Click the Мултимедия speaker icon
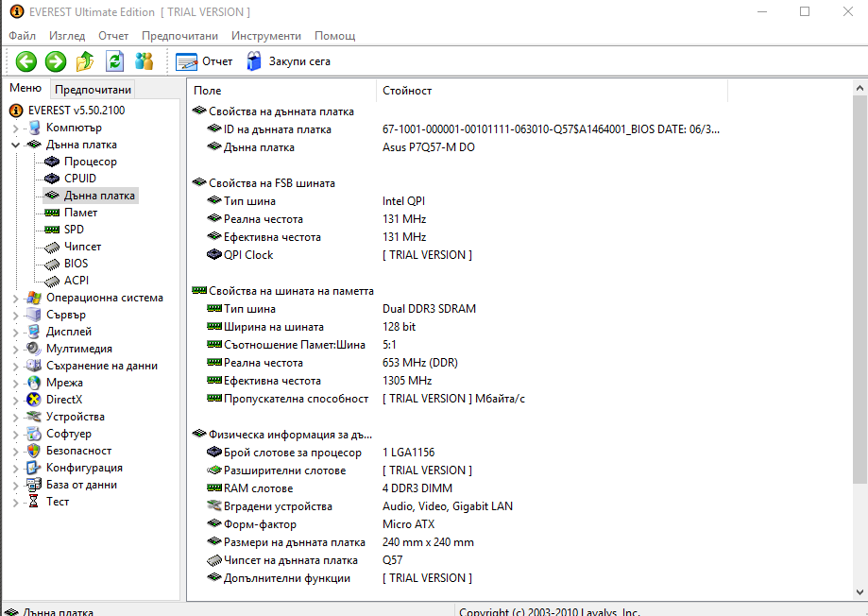The width and height of the screenshot is (868, 616). [34, 349]
